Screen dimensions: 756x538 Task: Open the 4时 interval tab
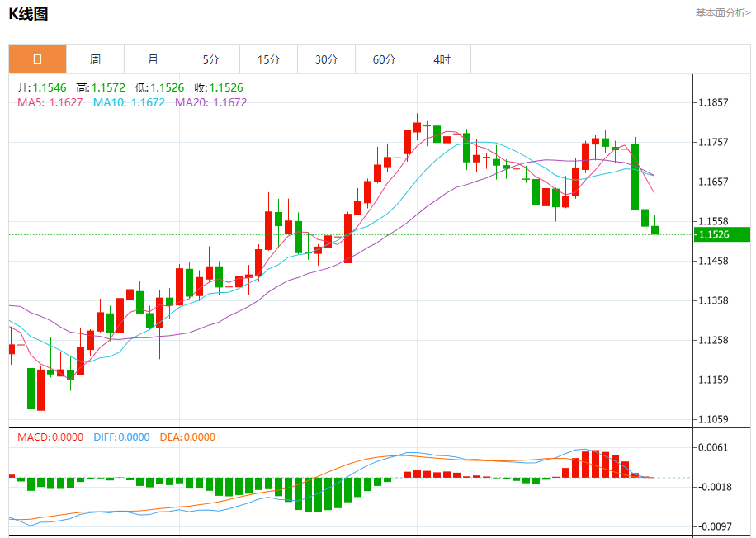coord(442,59)
